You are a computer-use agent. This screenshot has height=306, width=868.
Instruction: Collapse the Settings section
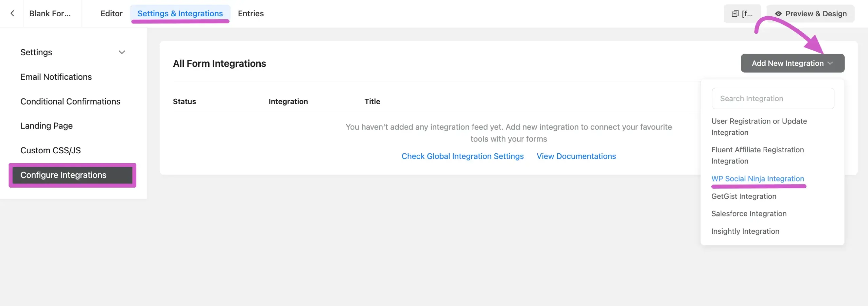[122, 52]
